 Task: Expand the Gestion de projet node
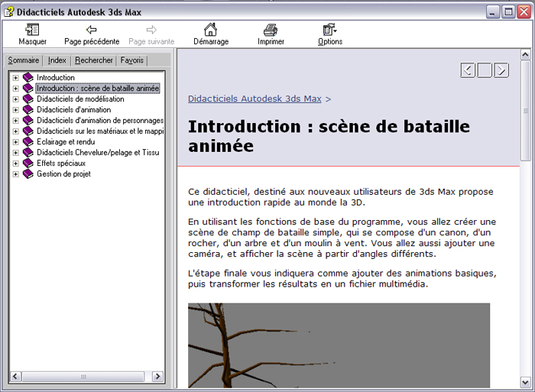click(x=15, y=174)
